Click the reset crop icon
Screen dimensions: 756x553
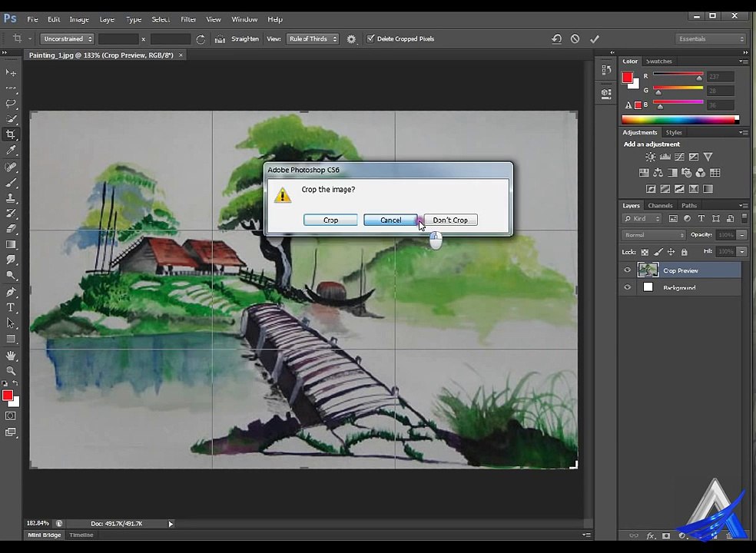pos(556,39)
